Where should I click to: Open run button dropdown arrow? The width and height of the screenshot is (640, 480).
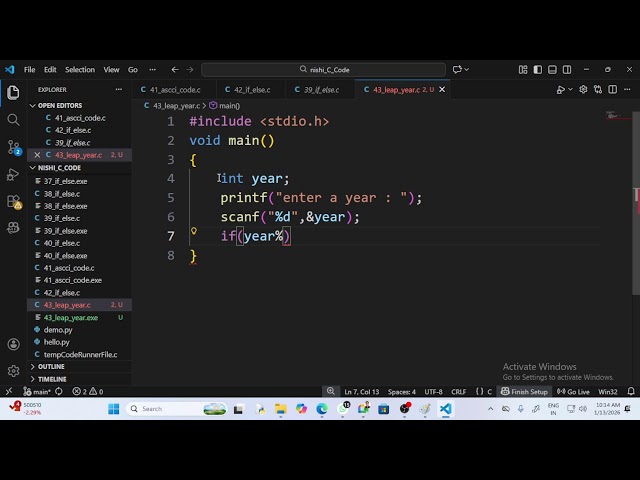tap(570, 90)
